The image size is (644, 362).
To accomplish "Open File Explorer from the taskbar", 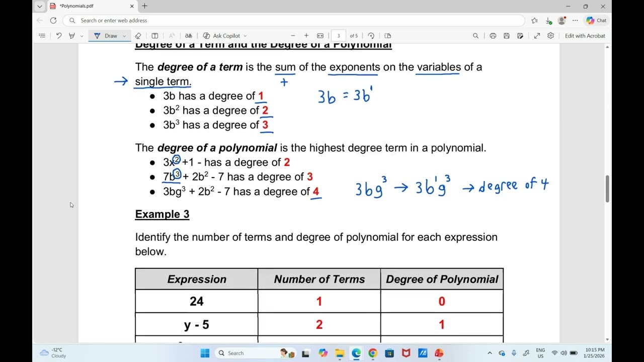I will point(340,353).
